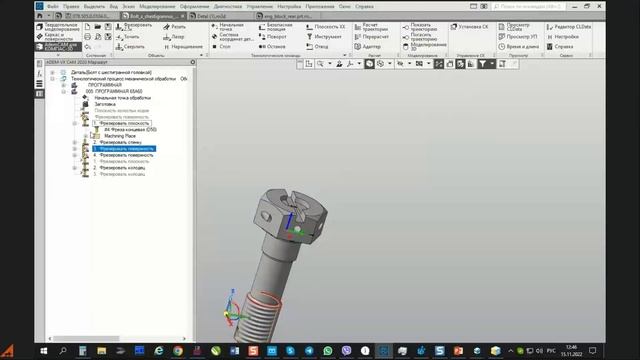
Task: Select the Наращивание tool
Action: coord(183,47)
